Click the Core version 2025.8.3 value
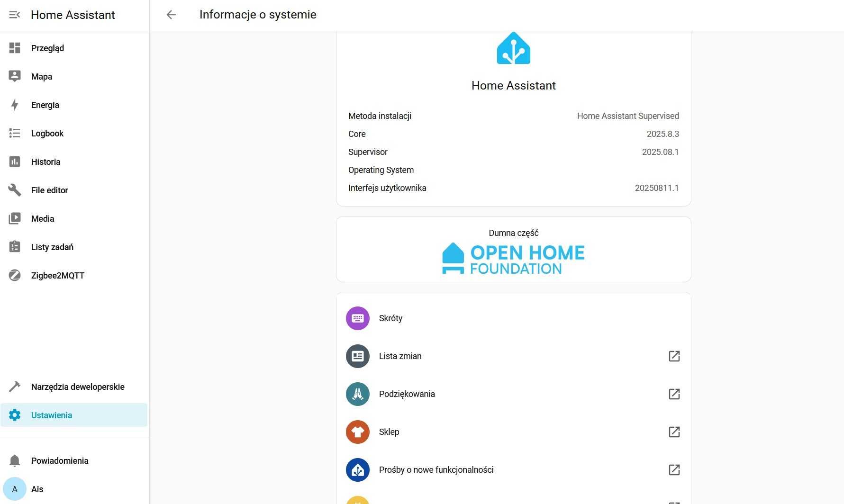This screenshot has height=504, width=844. (662, 134)
